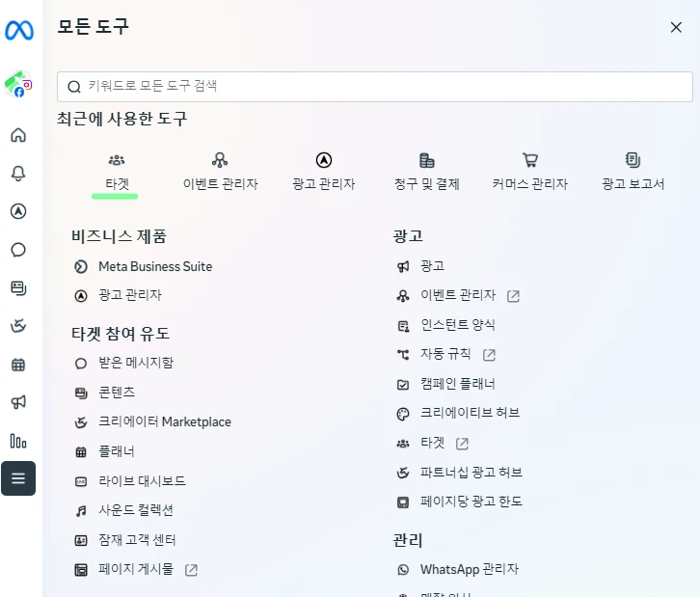Open planner calendar icon in sidebar
The width and height of the screenshot is (700, 597).
click(18, 365)
